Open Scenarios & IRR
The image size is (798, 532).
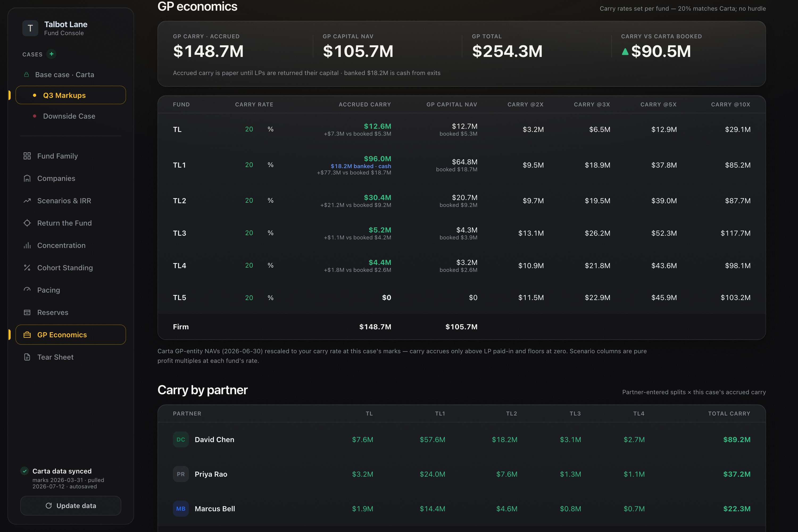(x=70, y=201)
